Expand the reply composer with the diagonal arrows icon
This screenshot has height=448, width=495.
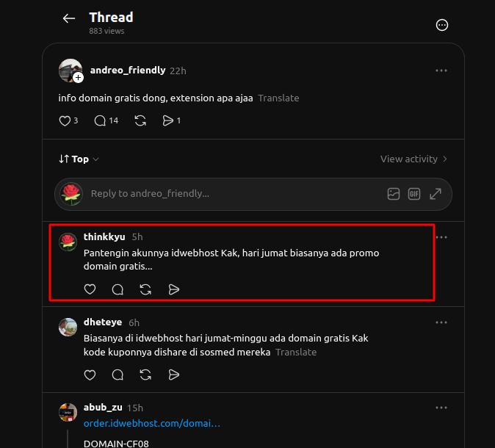coord(436,194)
